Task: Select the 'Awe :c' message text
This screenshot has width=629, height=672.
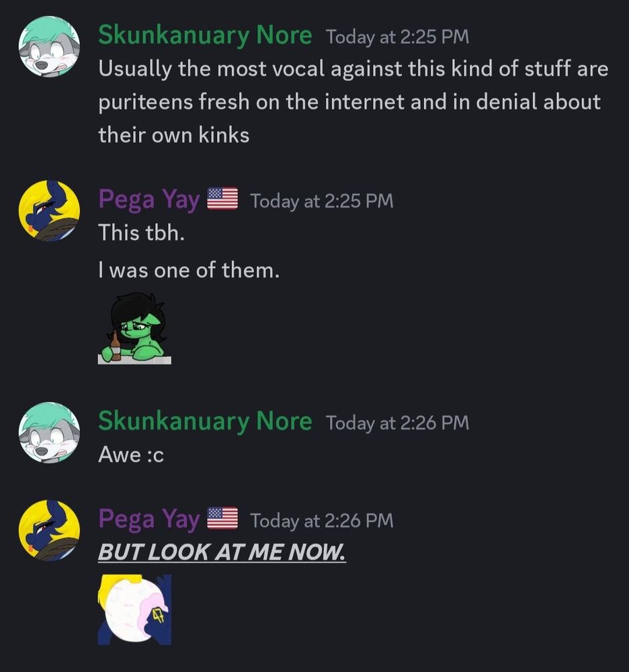Action: [131, 455]
